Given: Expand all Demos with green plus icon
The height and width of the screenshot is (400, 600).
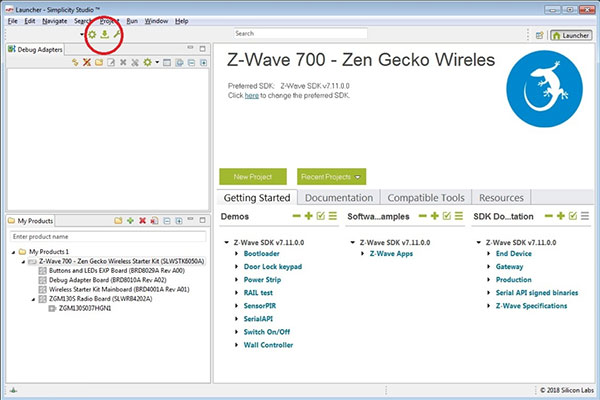Looking at the screenshot, I should pos(308,216).
